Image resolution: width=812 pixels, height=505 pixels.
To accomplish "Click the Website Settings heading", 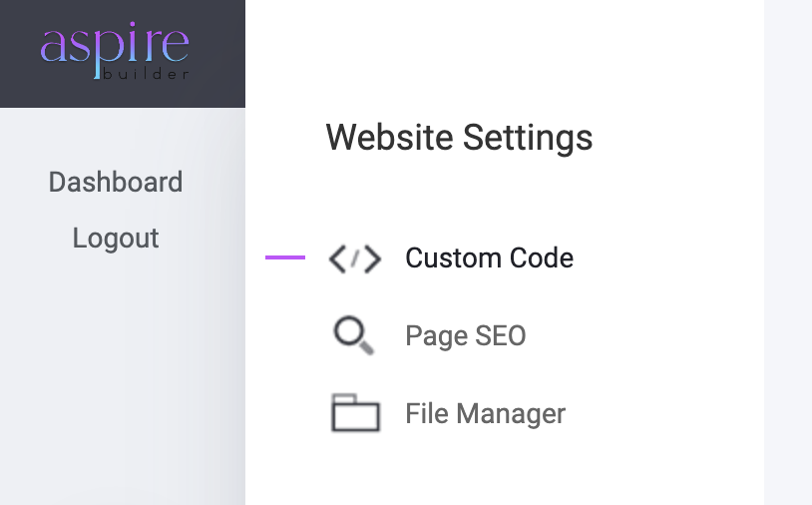I will (459, 138).
